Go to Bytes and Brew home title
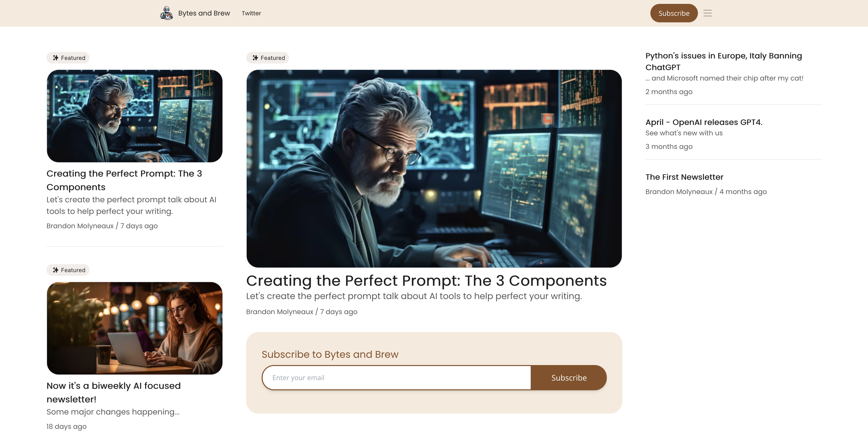The width and height of the screenshot is (868, 440). tap(204, 13)
